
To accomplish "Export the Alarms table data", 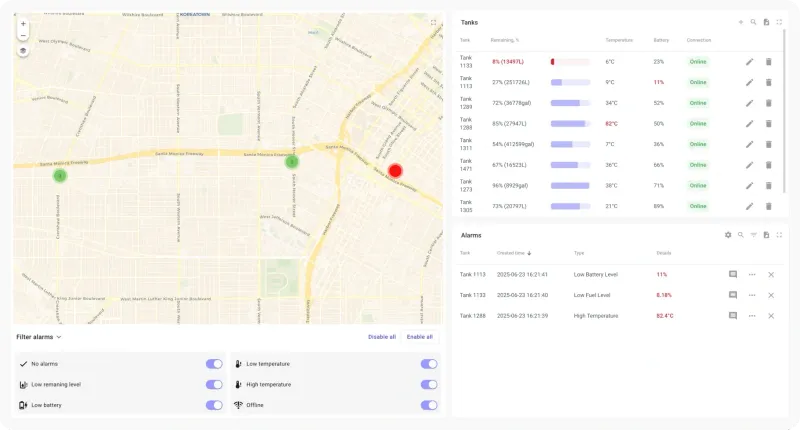I will click(766, 235).
